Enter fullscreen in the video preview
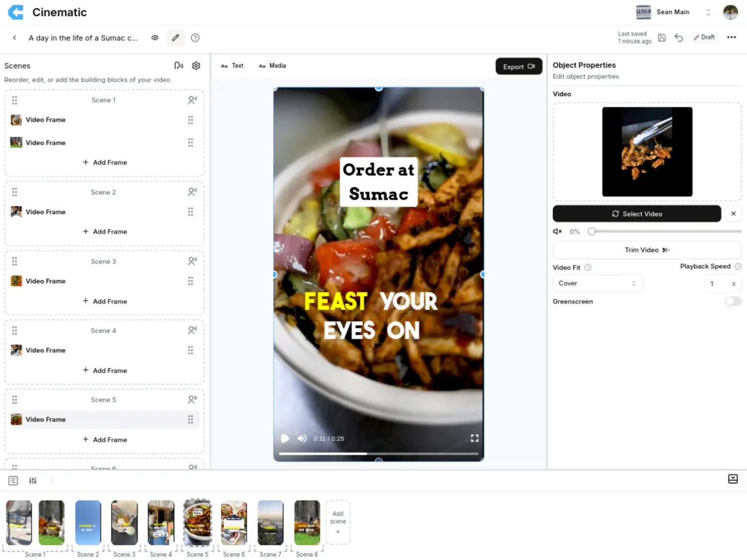This screenshot has height=560, width=747. 474,438
